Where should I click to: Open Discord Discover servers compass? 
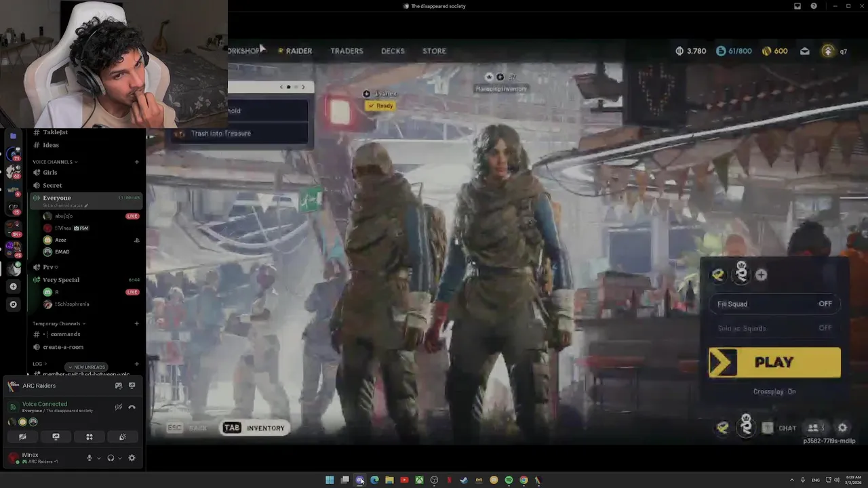pyautogui.click(x=13, y=305)
